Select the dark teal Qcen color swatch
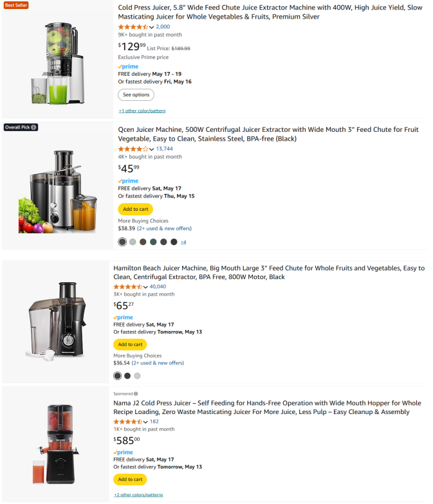The height and width of the screenshot is (504, 433). (x=153, y=242)
